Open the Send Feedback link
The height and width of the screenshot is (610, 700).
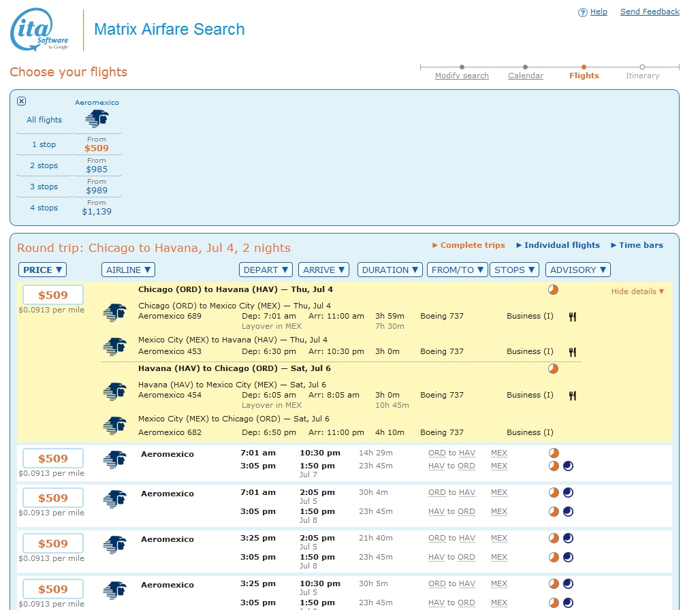(x=650, y=12)
